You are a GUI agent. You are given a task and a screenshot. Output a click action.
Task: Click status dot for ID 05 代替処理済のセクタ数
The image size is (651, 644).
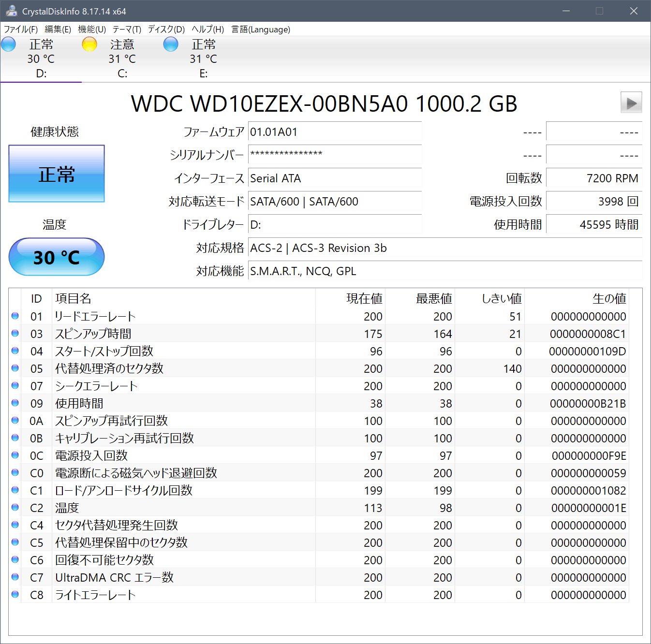tap(15, 368)
